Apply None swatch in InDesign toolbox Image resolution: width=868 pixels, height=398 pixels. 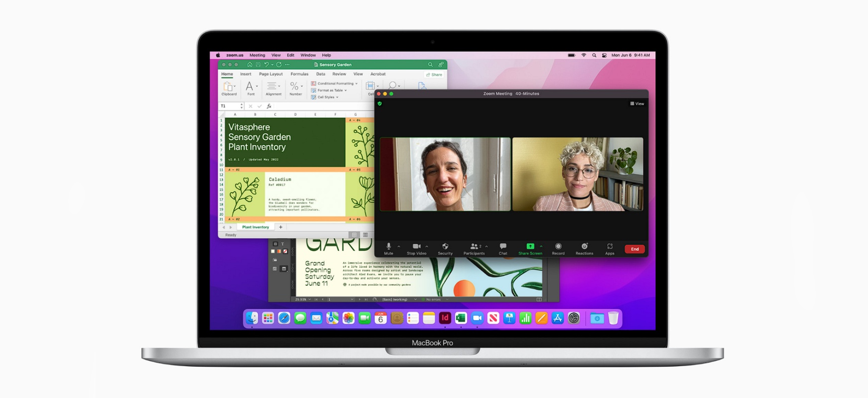(x=285, y=251)
